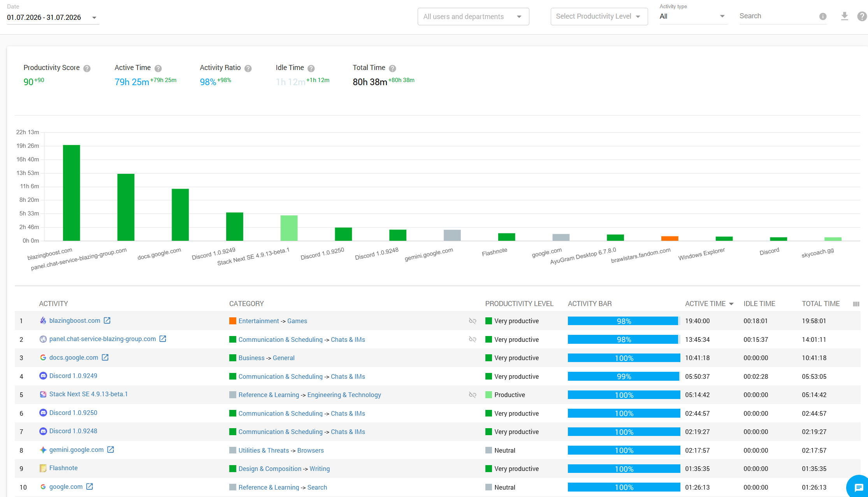Open docs.google.com external link icon

point(105,357)
